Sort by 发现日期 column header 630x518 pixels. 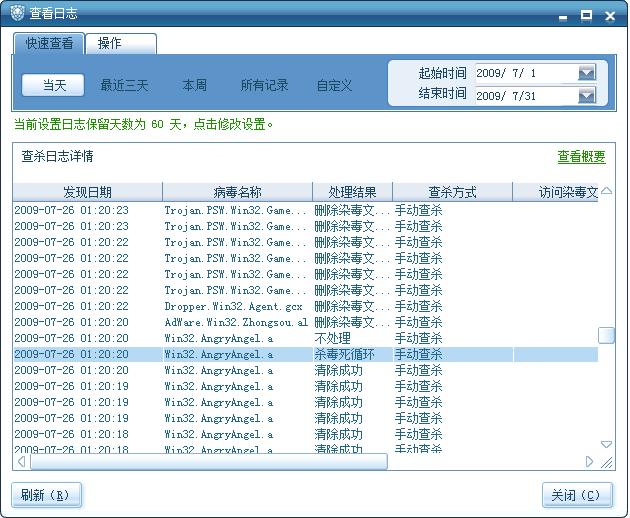[87, 192]
